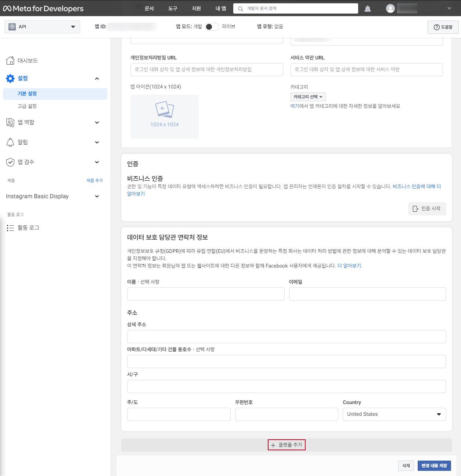Screen dimensions: 461x476
Task: Open the 카테고리 선택 dropdown
Action: pyautogui.click(x=308, y=97)
